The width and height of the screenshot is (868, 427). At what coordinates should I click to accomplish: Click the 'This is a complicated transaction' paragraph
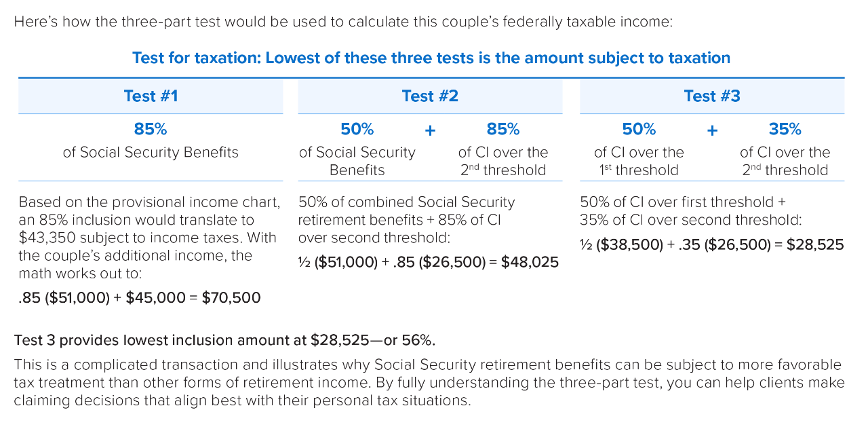click(429, 382)
